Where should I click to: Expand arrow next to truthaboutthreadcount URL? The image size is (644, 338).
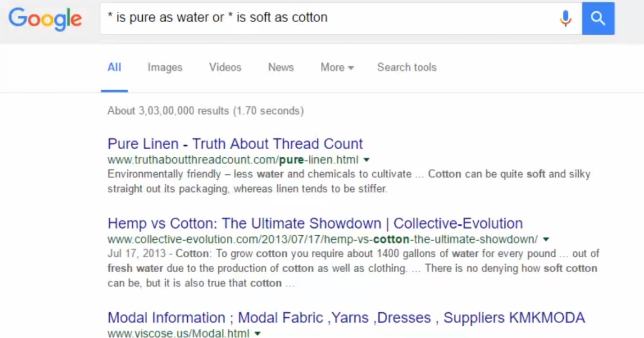point(367,160)
